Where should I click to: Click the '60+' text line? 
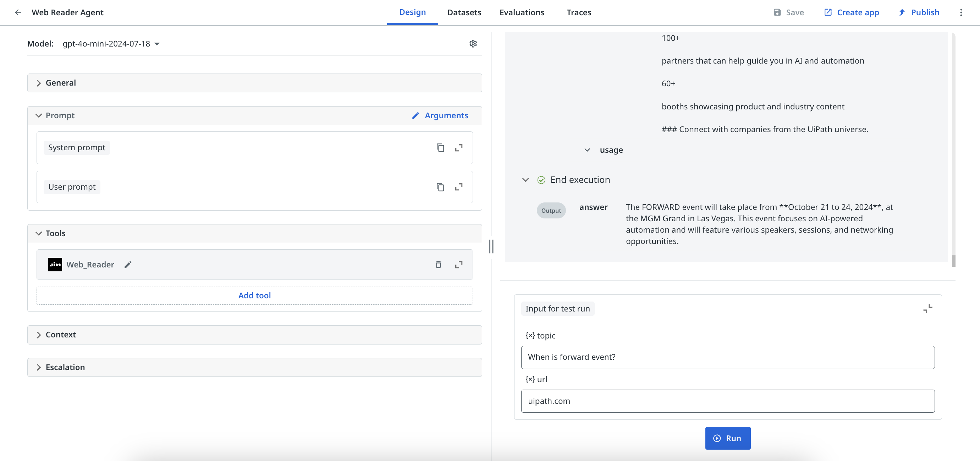[668, 84]
